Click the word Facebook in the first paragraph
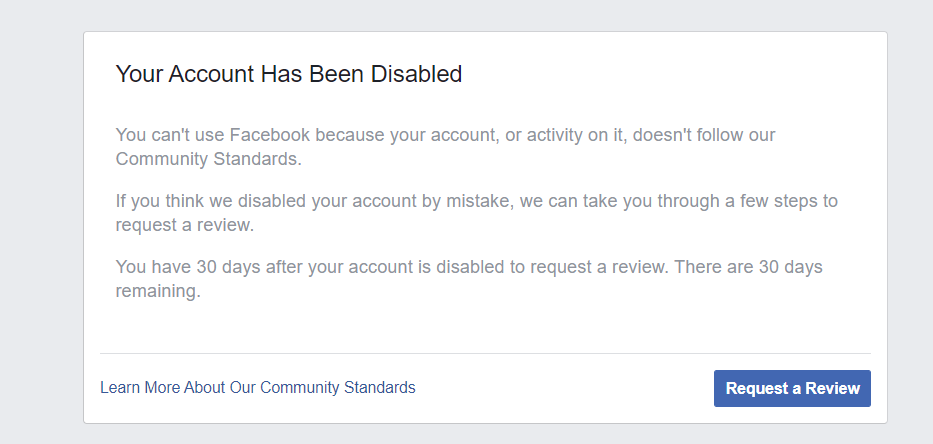Viewport: 933px width, 444px height. pyautogui.click(x=270, y=135)
